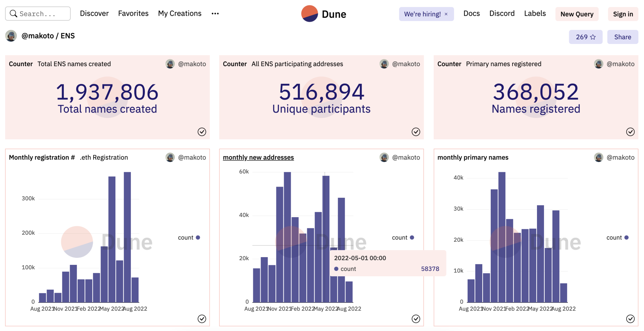Click makoto avatar beside ENS title

pyautogui.click(x=11, y=36)
